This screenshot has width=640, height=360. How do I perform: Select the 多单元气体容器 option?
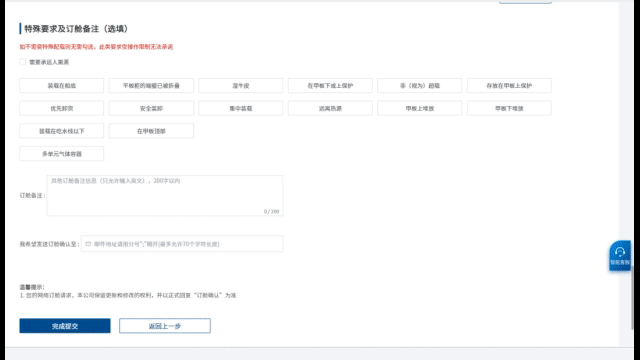[x=62, y=154]
